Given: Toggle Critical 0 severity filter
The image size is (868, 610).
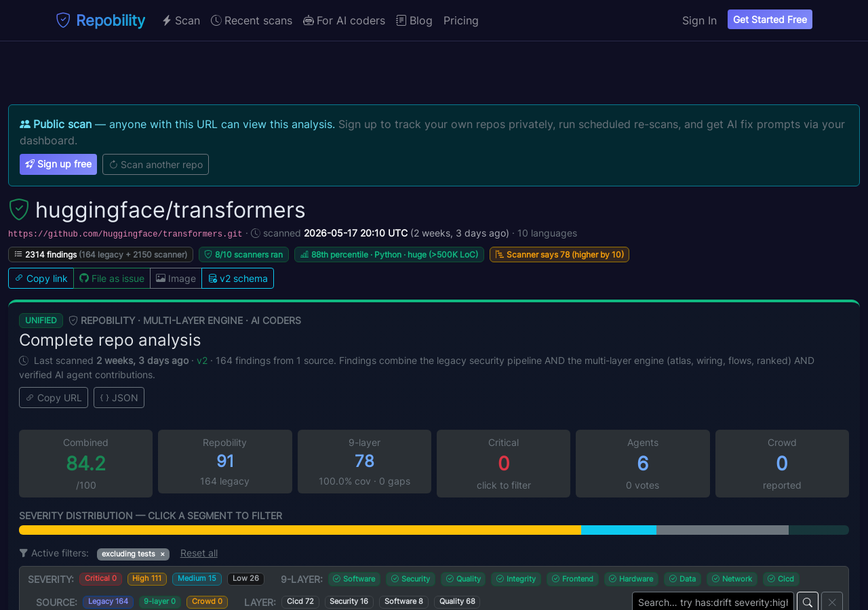Looking at the screenshot, I should (x=100, y=579).
